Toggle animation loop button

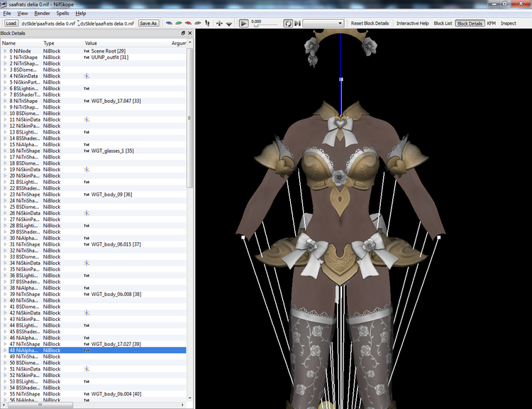click(x=288, y=23)
